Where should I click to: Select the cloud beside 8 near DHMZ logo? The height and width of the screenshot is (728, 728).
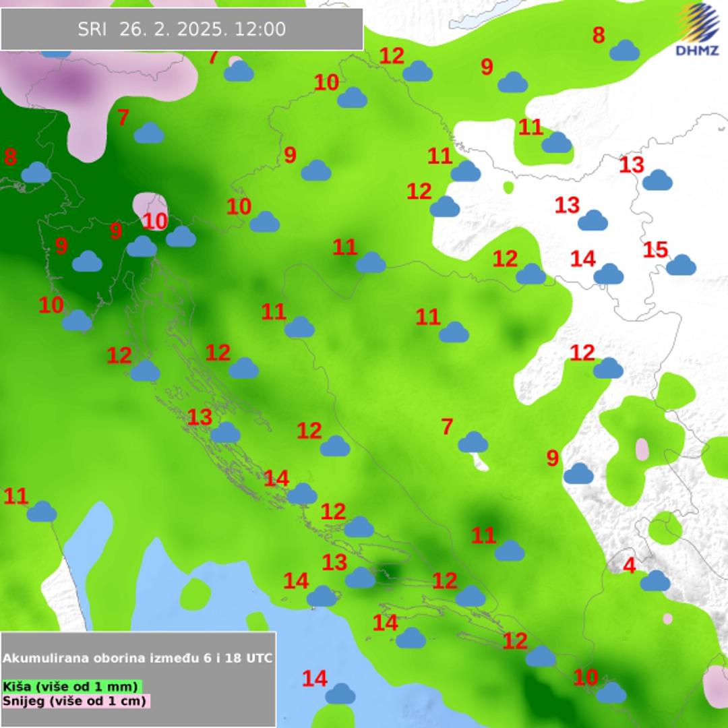point(625,51)
